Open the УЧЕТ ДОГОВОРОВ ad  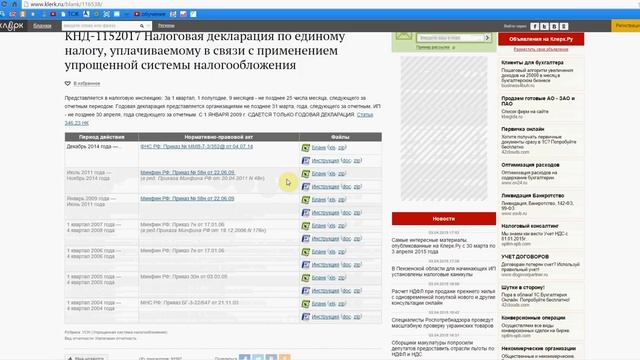(525, 257)
